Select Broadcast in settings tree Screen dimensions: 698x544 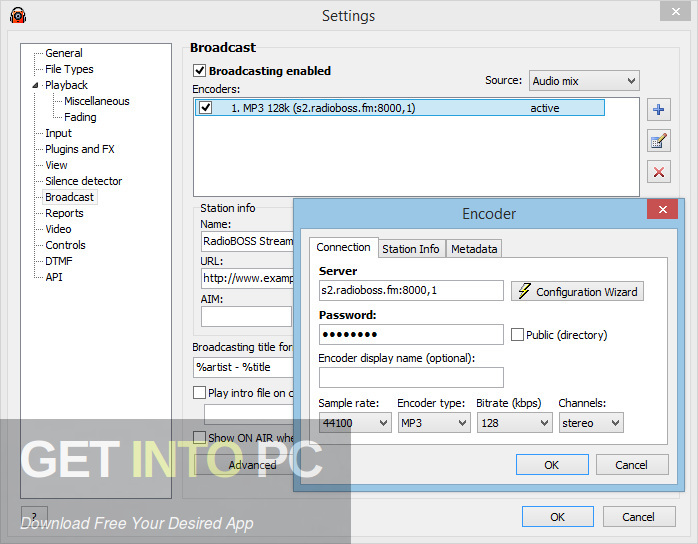pyautogui.click(x=69, y=197)
